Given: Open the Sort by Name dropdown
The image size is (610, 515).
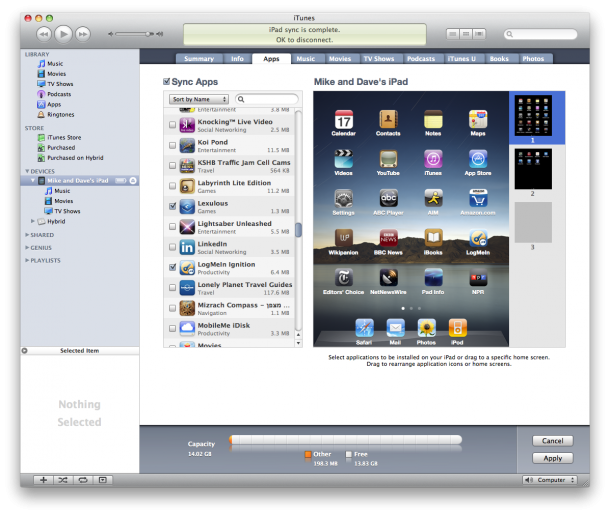Looking at the screenshot, I should [199, 99].
